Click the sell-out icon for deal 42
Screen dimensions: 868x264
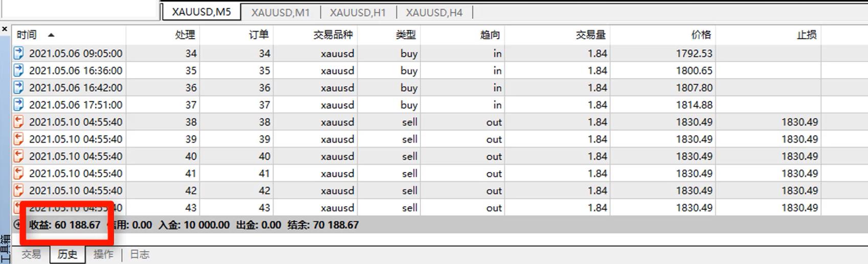(18, 190)
